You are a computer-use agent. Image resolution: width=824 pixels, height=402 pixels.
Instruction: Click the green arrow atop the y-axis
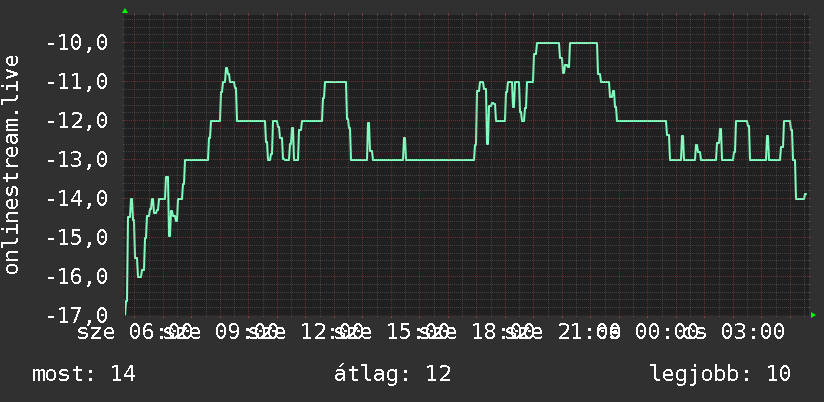[x=125, y=11]
